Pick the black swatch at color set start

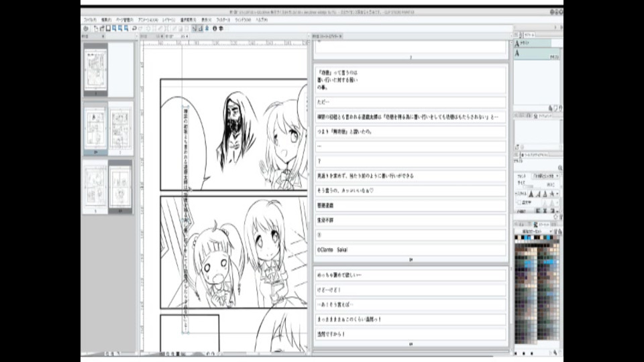(x=517, y=237)
